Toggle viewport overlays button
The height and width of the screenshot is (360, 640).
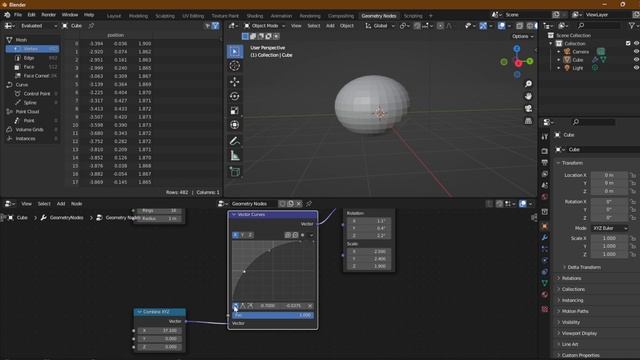click(x=502, y=26)
